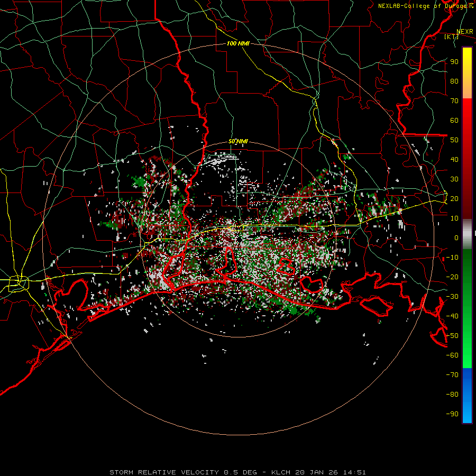The image size is (476, 476).
Task: Click the "50" value on velocity scale
Action: [454, 140]
